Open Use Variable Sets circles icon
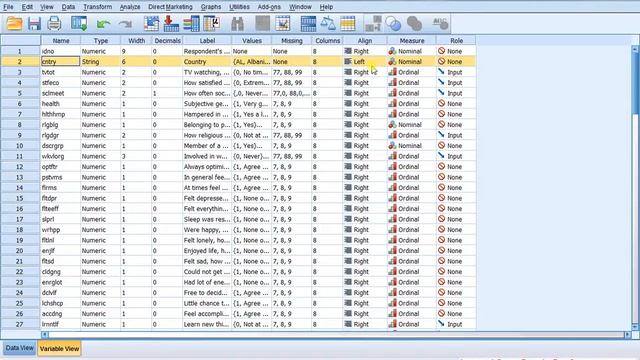640x360 pixels. (393, 24)
